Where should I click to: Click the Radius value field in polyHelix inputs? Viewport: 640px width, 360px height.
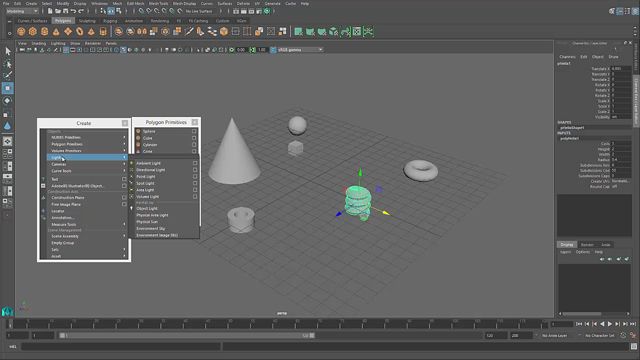click(621, 160)
